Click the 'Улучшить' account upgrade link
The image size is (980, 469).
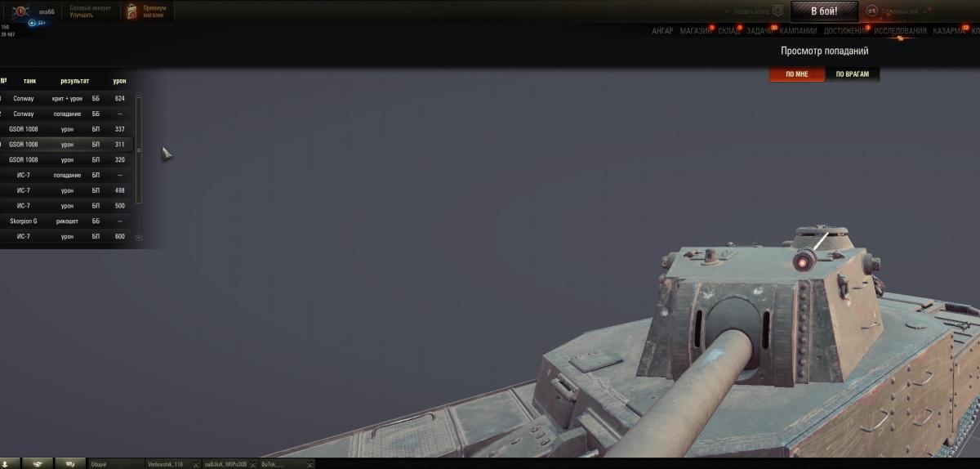(x=81, y=15)
